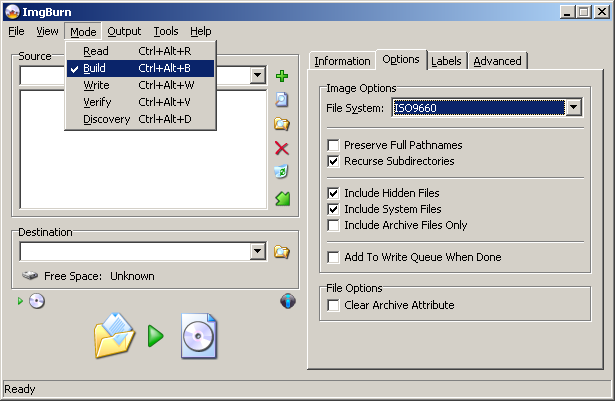Screen dimensions: 615x401
Task: Click the red X remove item icon
Action: pos(282,148)
